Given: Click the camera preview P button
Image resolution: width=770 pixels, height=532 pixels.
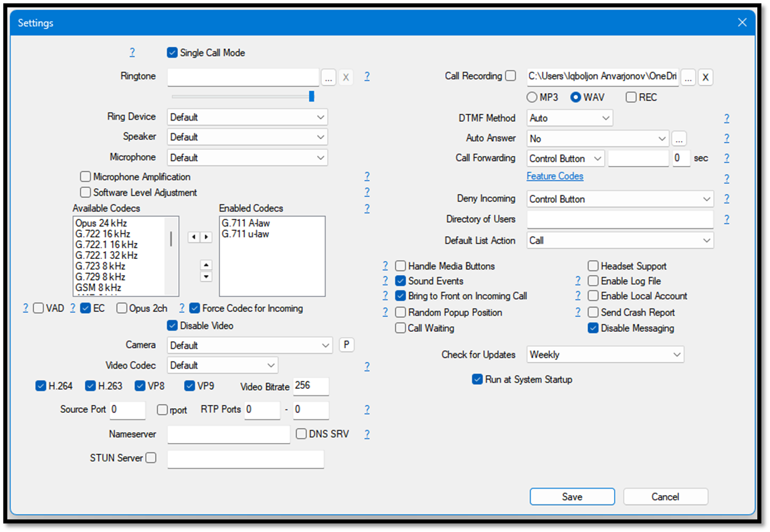Looking at the screenshot, I should point(346,345).
